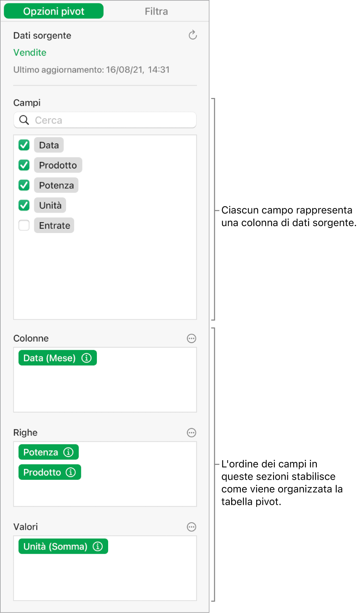Image resolution: width=364 pixels, height=613 pixels.
Task: Switch to the Filtra tab
Action: tap(156, 11)
